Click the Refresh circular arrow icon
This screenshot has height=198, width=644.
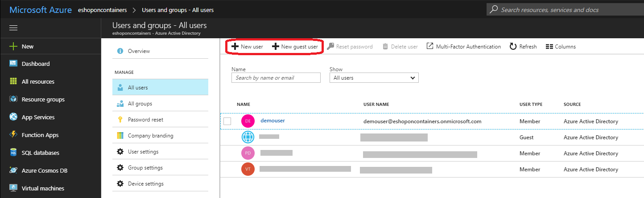click(513, 46)
